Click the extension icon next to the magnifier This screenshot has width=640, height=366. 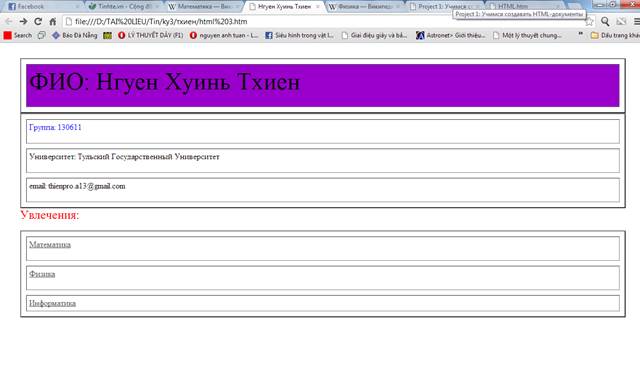click(x=621, y=22)
